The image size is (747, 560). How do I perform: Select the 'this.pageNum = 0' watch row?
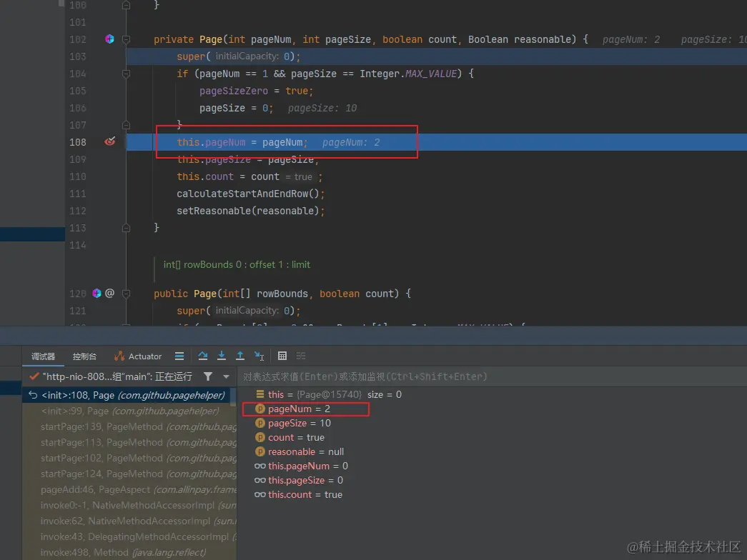click(x=492, y=466)
